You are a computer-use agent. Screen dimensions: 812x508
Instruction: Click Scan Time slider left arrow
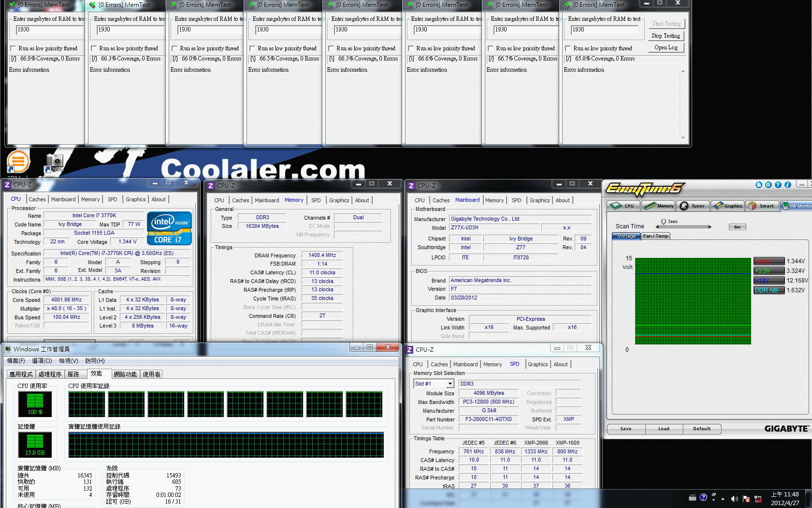[x=658, y=226]
